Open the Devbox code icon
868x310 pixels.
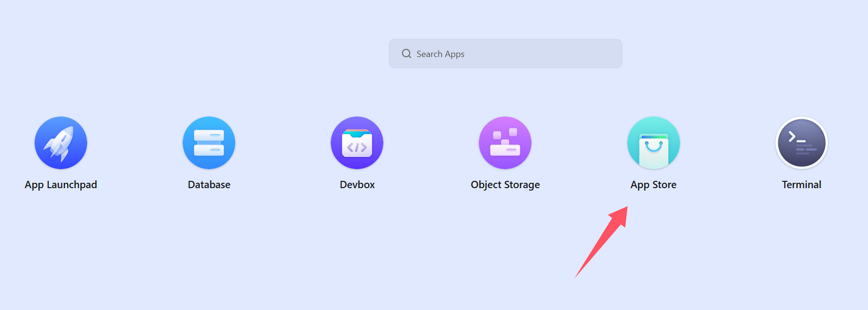click(x=357, y=143)
